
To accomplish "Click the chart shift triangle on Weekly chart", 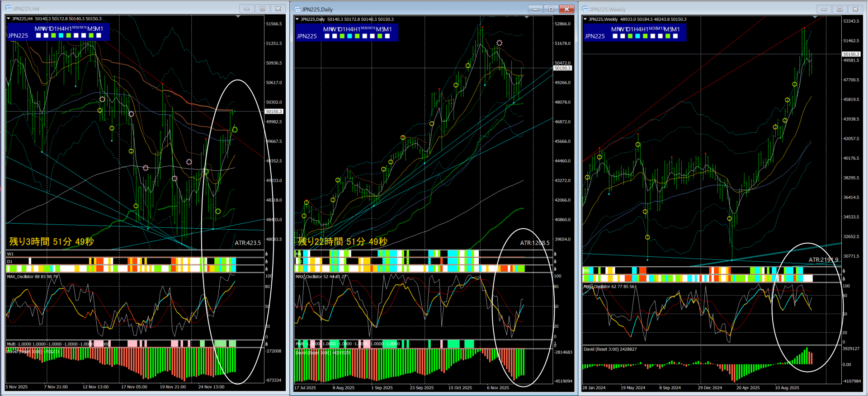I will (815, 17).
